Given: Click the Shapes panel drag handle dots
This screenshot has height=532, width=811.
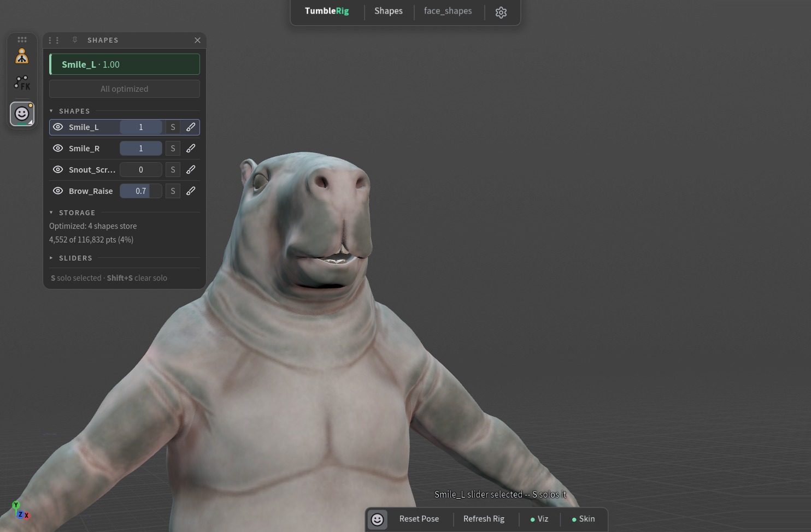Looking at the screenshot, I should [54, 40].
